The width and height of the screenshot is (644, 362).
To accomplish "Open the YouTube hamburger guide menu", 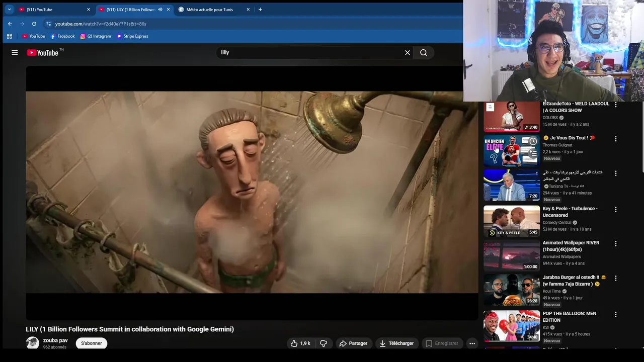I will pyautogui.click(x=15, y=53).
